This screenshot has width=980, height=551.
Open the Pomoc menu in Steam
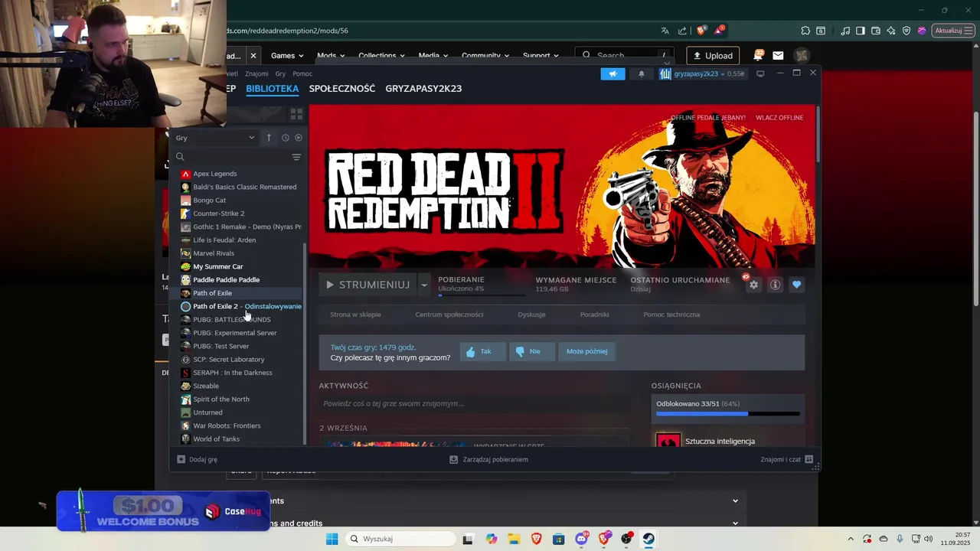click(302, 73)
